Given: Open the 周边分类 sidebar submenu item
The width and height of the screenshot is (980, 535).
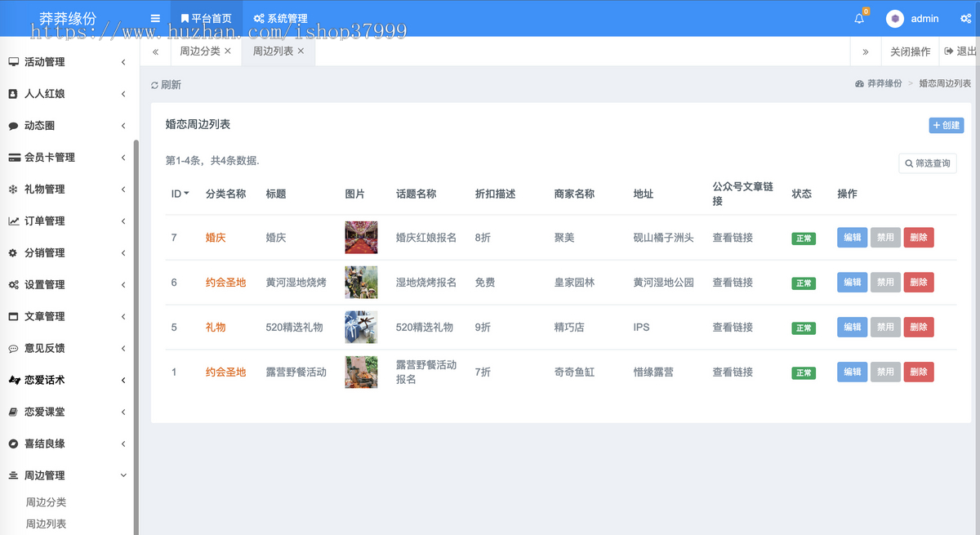Looking at the screenshot, I should click(x=46, y=502).
